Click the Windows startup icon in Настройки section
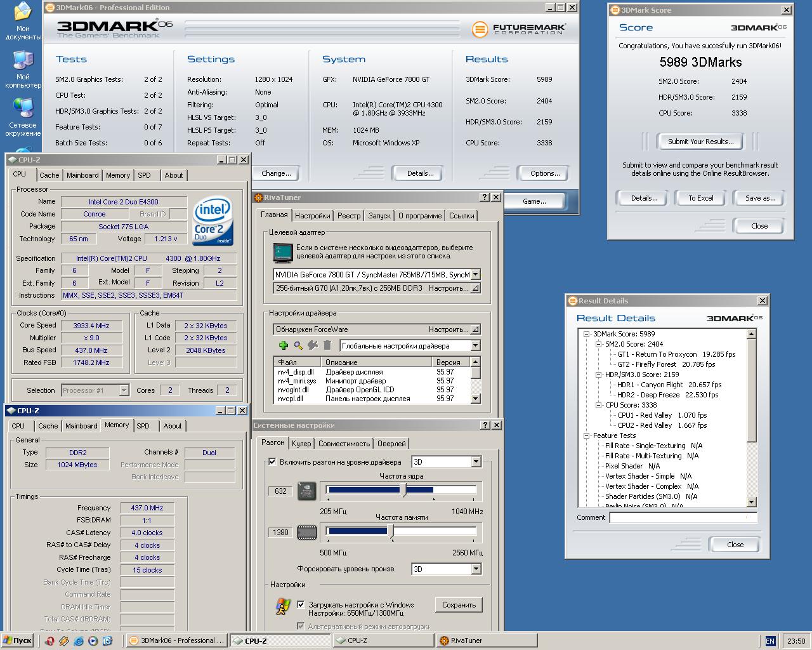Screen dimensions: 812x650 [283, 606]
